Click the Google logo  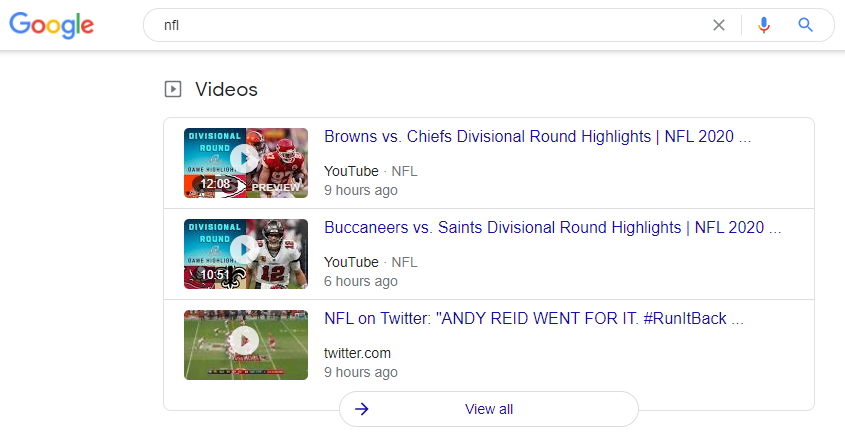(x=52, y=25)
